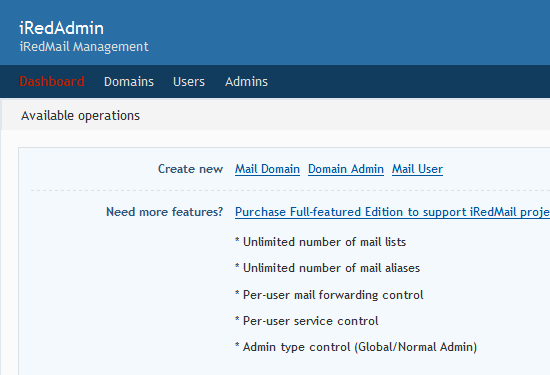Open Purchase Full-featured Edition link
The image size is (550, 375).
pos(392,212)
